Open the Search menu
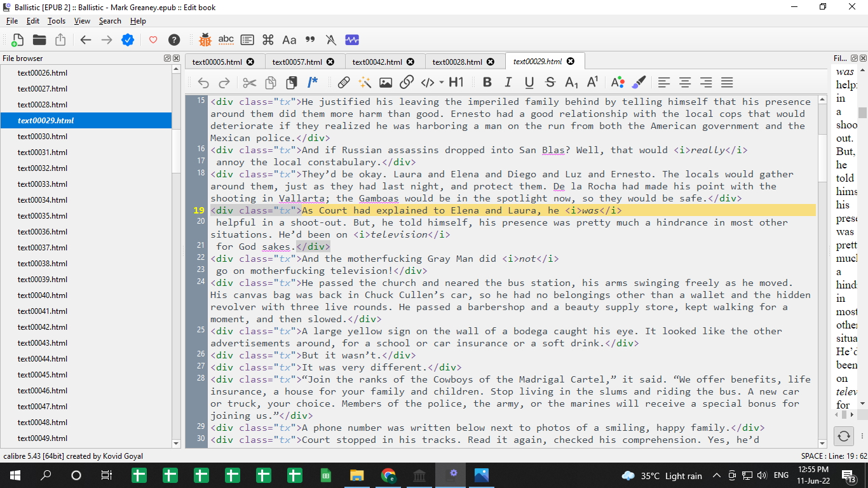The image size is (868, 488). [x=110, y=21]
